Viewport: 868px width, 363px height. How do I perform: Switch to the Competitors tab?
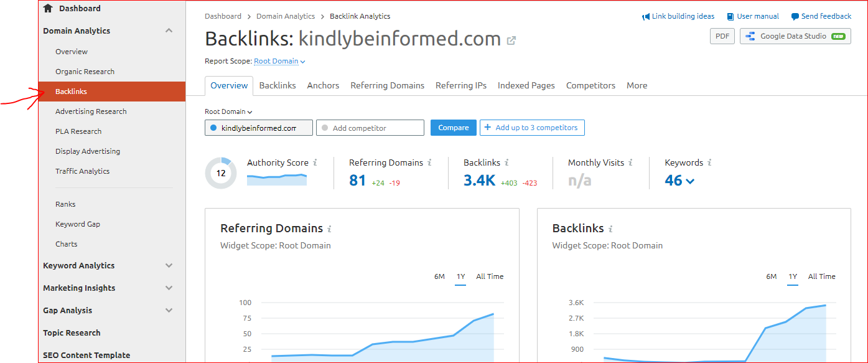point(590,85)
